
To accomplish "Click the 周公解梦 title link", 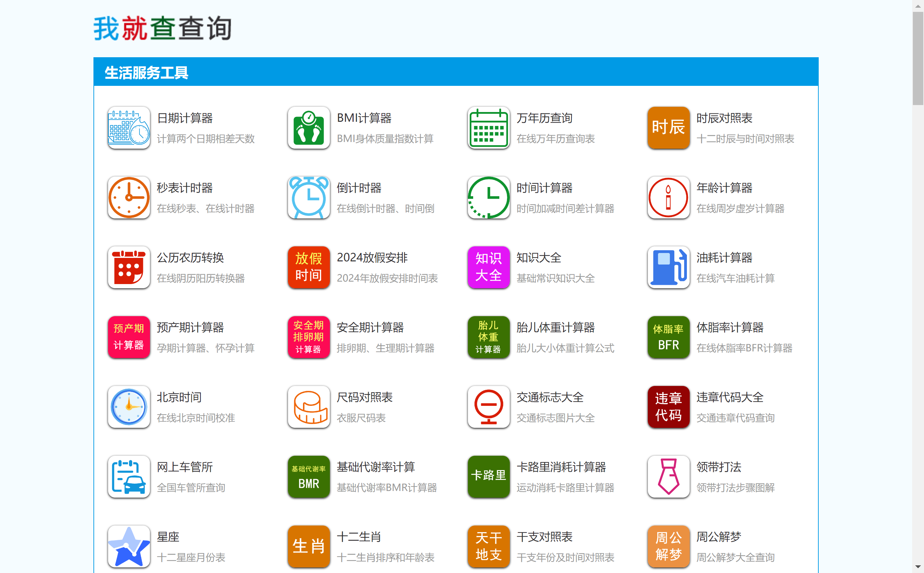I will [x=719, y=537].
